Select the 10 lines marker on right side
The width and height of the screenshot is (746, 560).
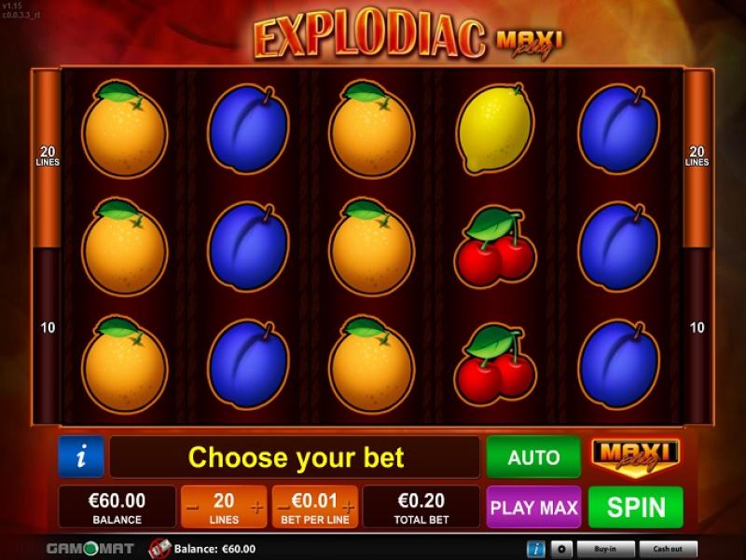(x=697, y=328)
